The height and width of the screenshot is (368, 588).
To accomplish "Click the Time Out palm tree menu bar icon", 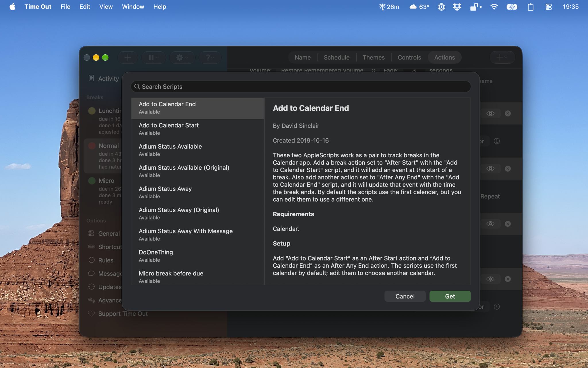I will point(382,7).
